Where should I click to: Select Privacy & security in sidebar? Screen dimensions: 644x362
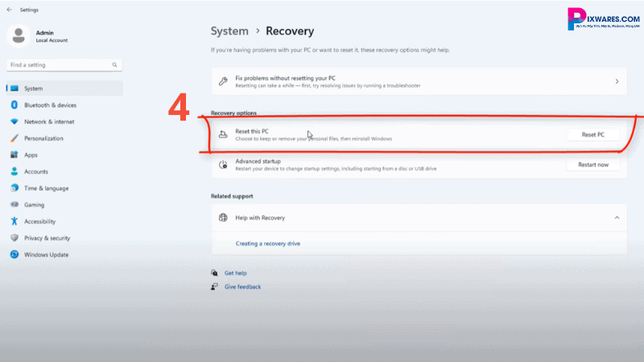coord(47,238)
